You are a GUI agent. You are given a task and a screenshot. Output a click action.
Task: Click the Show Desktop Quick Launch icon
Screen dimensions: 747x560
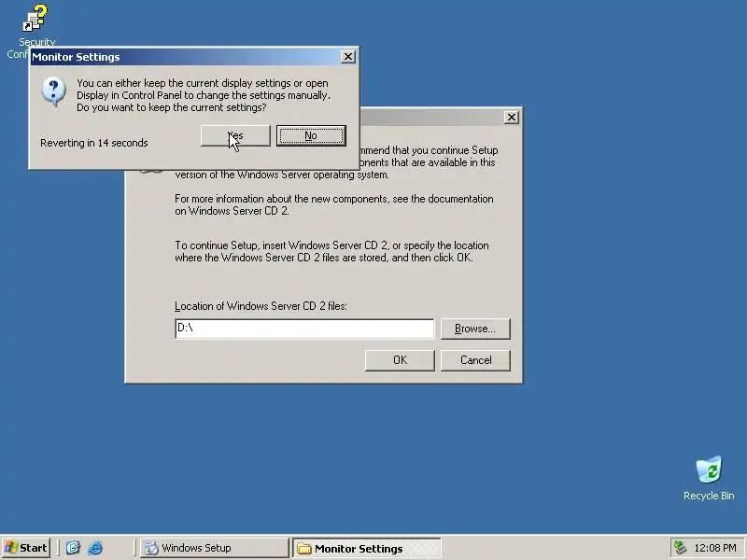73,548
